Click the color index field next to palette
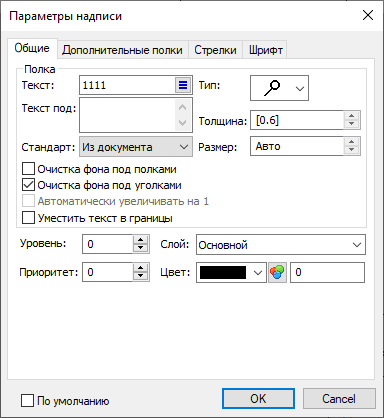Viewport: 384px width, 418px height. point(327,272)
